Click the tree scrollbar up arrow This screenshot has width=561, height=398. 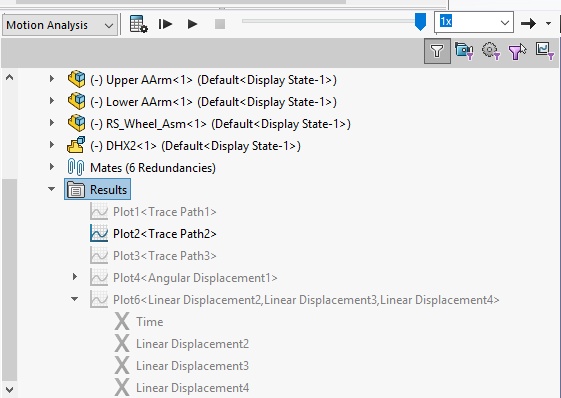coord(9,77)
